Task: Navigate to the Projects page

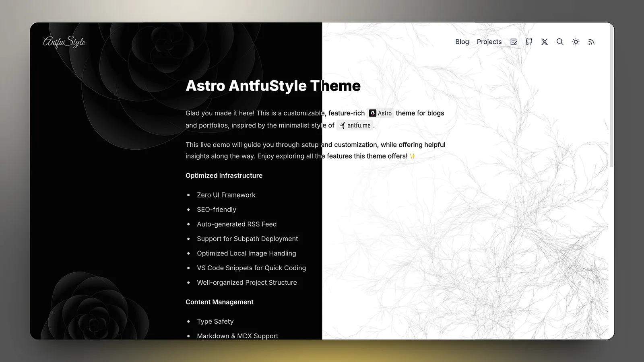Action: [x=489, y=42]
